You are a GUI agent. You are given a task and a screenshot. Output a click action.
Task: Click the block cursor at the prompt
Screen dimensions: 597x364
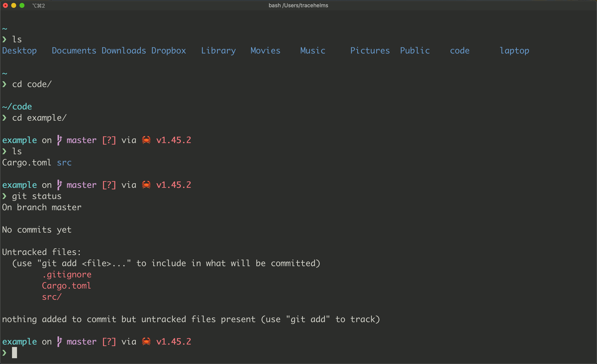pyautogui.click(x=15, y=353)
